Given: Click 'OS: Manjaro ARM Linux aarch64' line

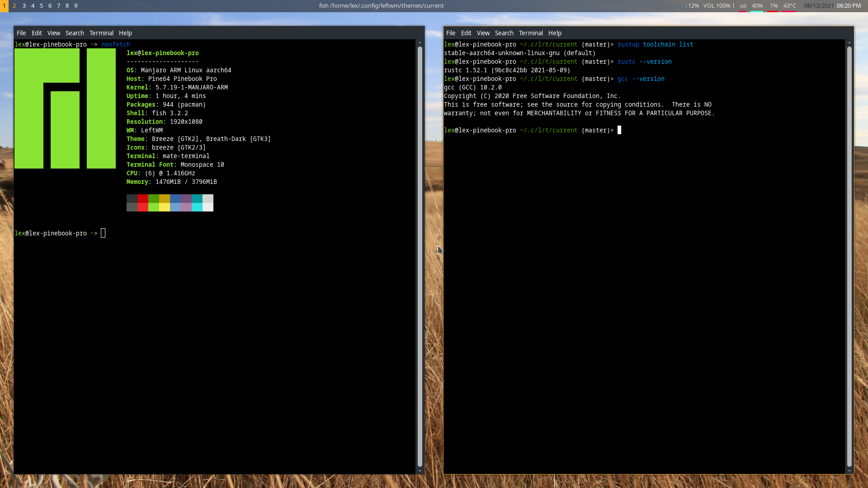Looking at the screenshot, I should click(x=179, y=70).
